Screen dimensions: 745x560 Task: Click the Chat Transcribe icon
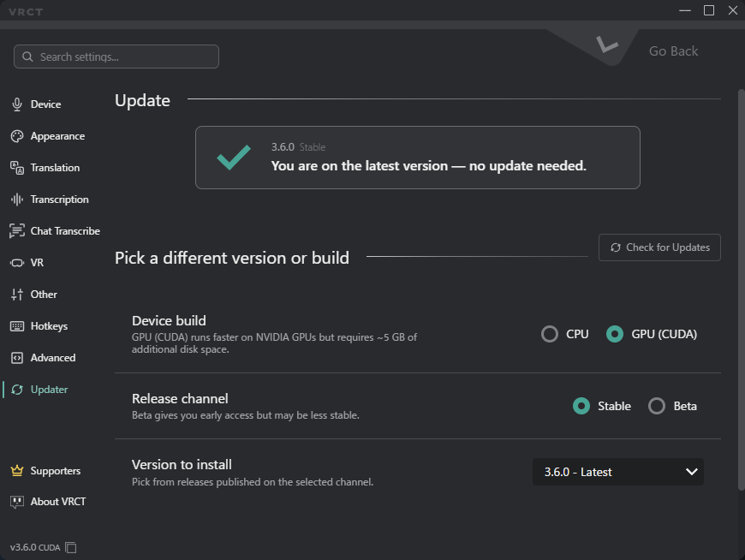tap(17, 231)
